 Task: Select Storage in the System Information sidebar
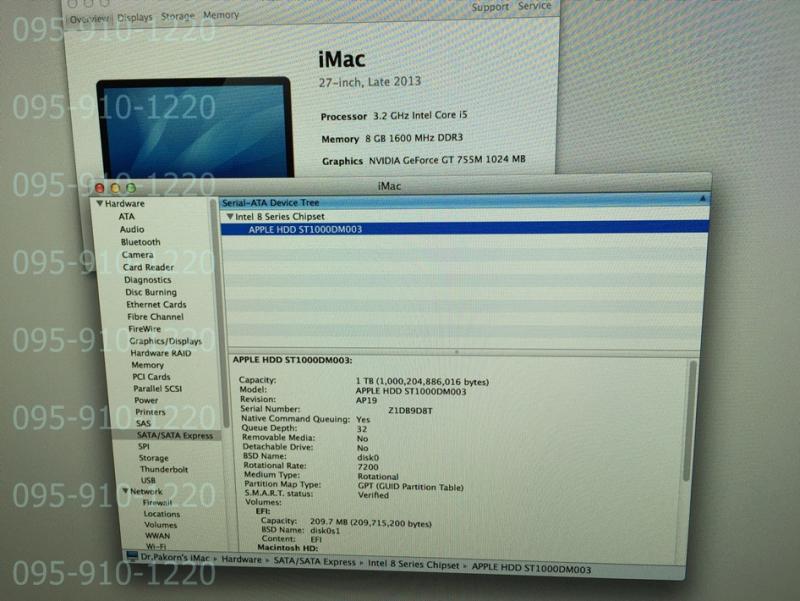(x=154, y=458)
